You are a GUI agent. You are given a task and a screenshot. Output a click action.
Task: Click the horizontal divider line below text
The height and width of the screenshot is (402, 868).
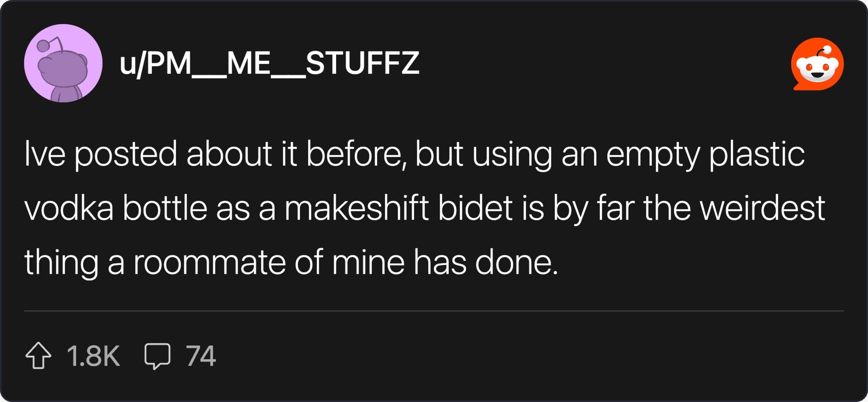[x=434, y=311]
